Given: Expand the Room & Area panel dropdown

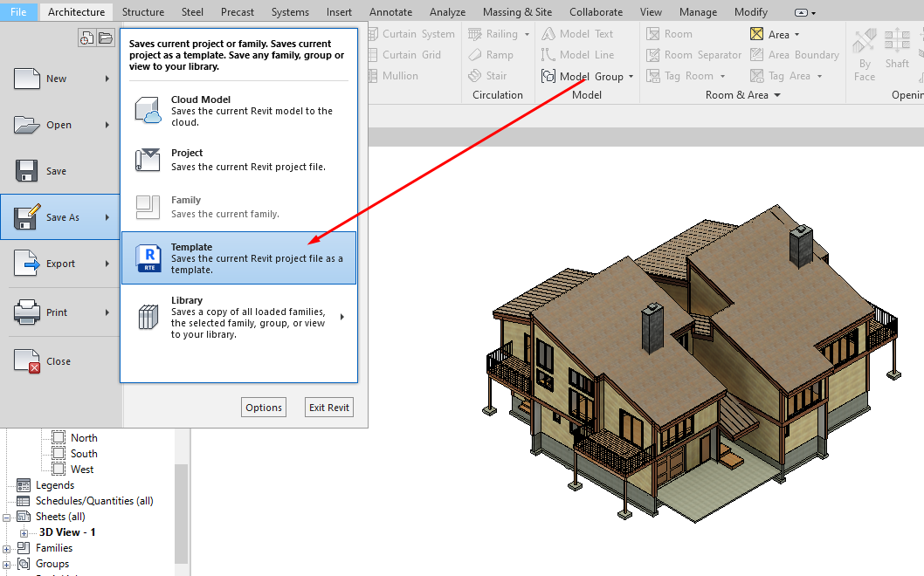Looking at the screenshot, I should (x=776, y=95).
